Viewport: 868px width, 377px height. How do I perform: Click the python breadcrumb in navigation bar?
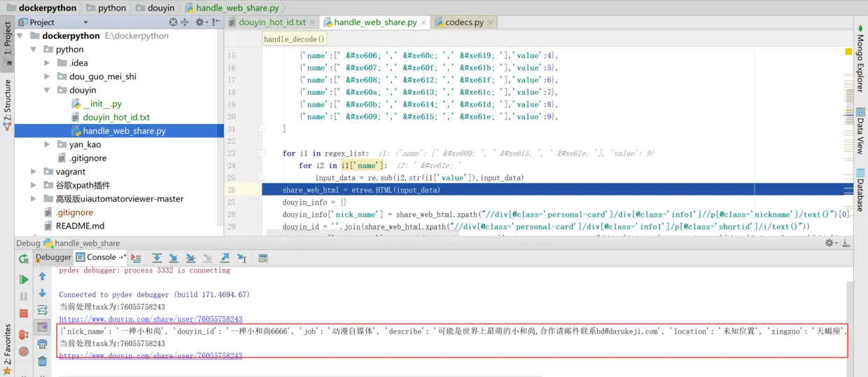pos(106,8)
